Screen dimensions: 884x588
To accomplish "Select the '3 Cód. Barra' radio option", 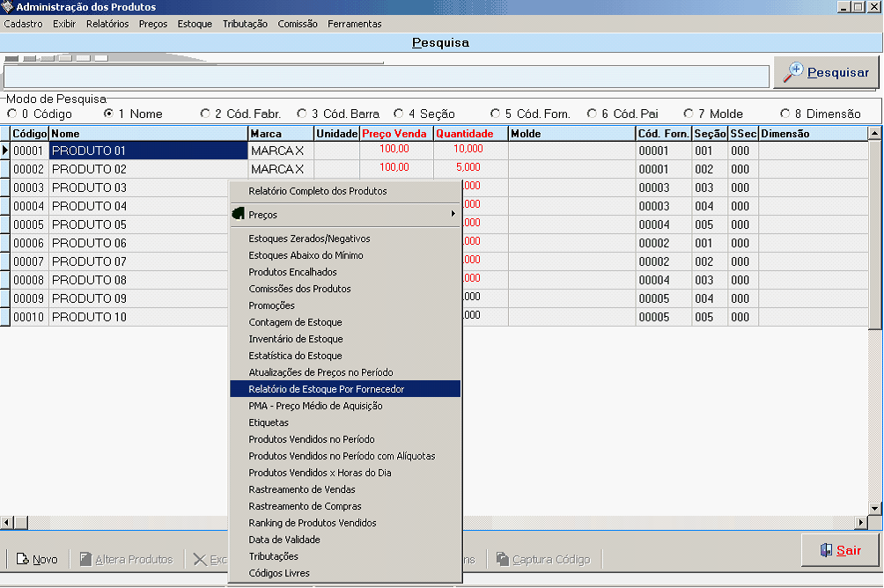I will pyautogui.click(x=302, y=114).
